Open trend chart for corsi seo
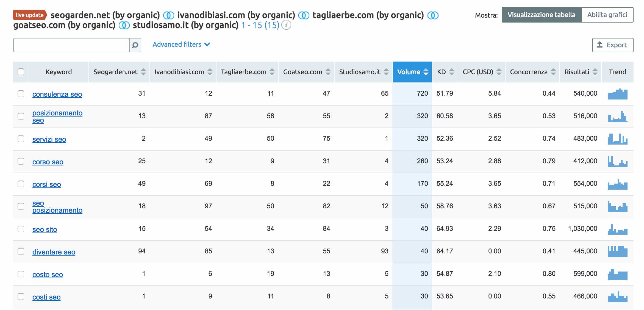The width and height of the screenshot is (644, 310). (x=617, y=184)
